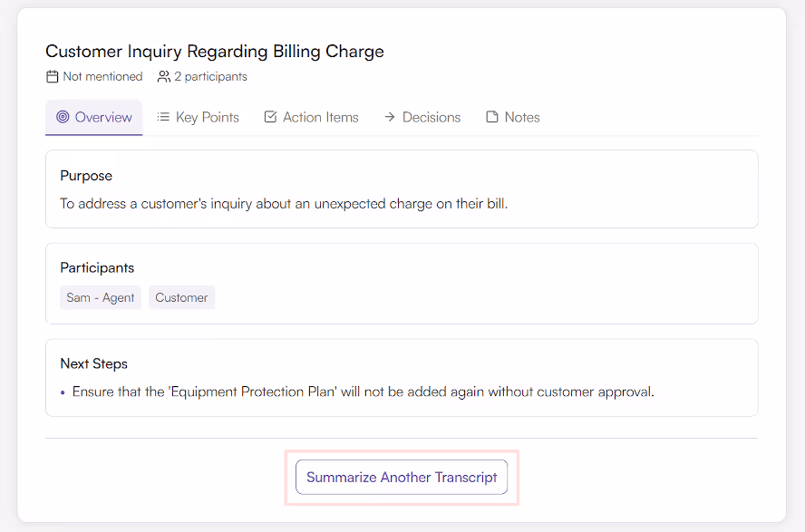The height and width of the screenshot is (532, 805).
Task: Show the Decisions tab
Action: (x=431, y=117)
